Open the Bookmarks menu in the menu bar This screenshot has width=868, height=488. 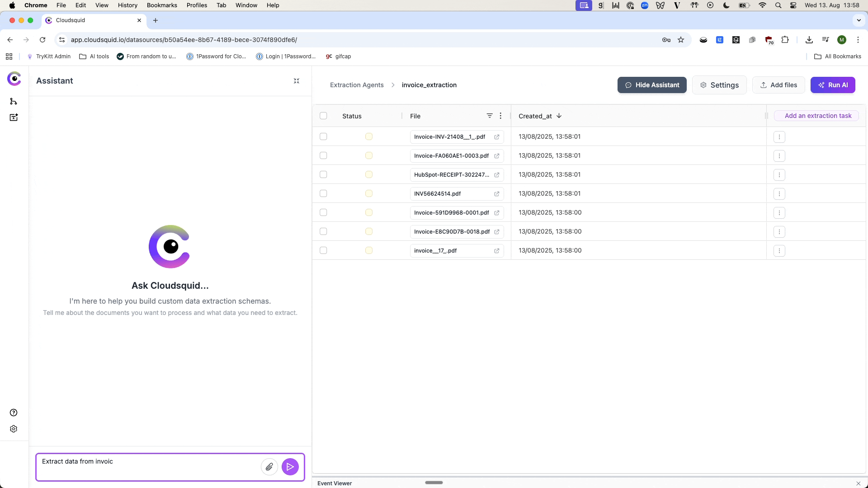pos(161,5)
